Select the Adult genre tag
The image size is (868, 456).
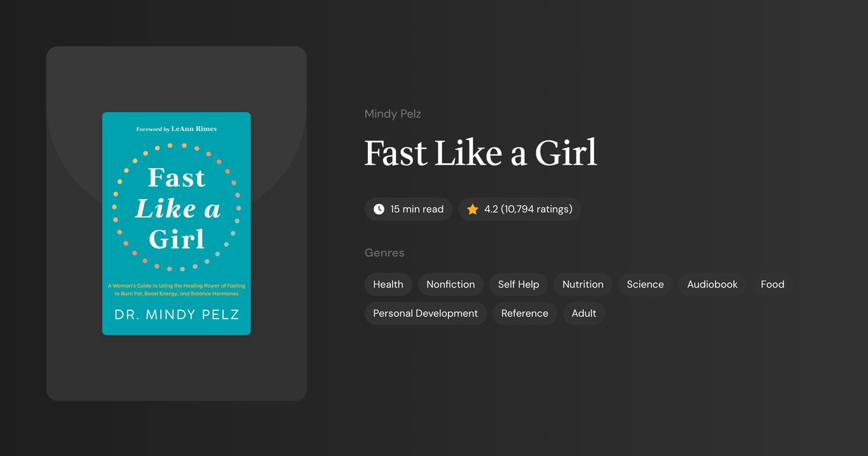coord(583,313)
